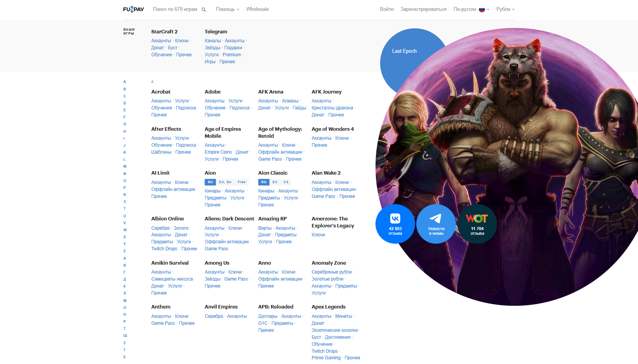Screen dimensions: 638x364
Task: Open Anomaly Zone Золотые рубли link
Action: (327, 279)
